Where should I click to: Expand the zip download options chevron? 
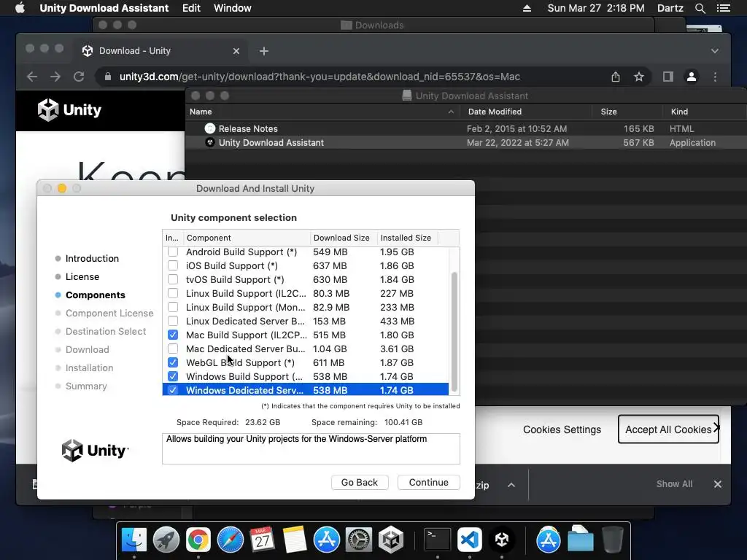[511, 485]
